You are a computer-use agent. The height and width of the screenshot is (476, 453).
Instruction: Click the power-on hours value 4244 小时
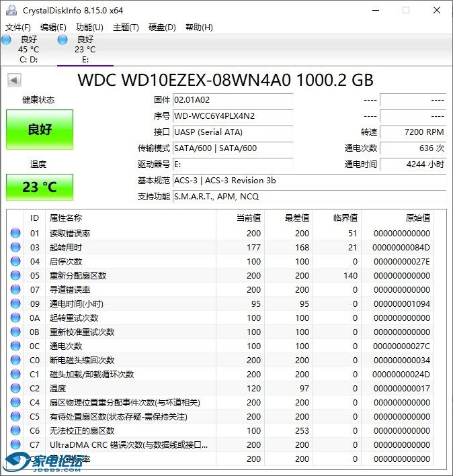point(413,164)
